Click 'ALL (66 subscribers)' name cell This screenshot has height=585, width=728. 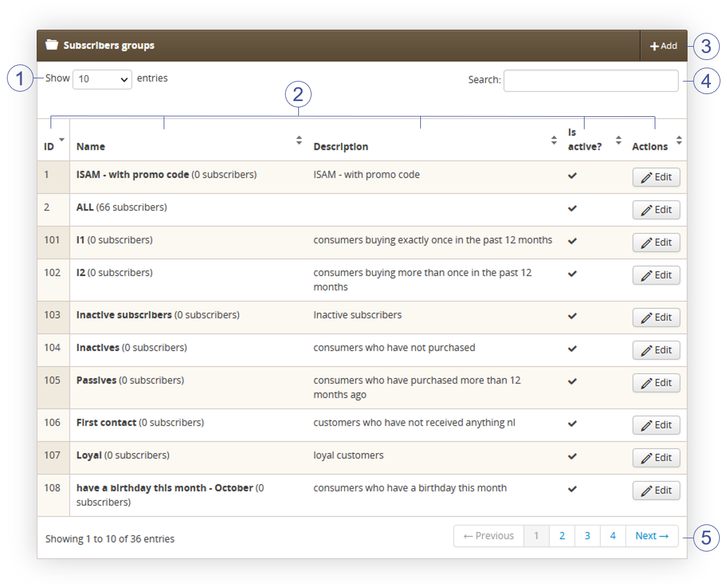[x=121, y=207]
